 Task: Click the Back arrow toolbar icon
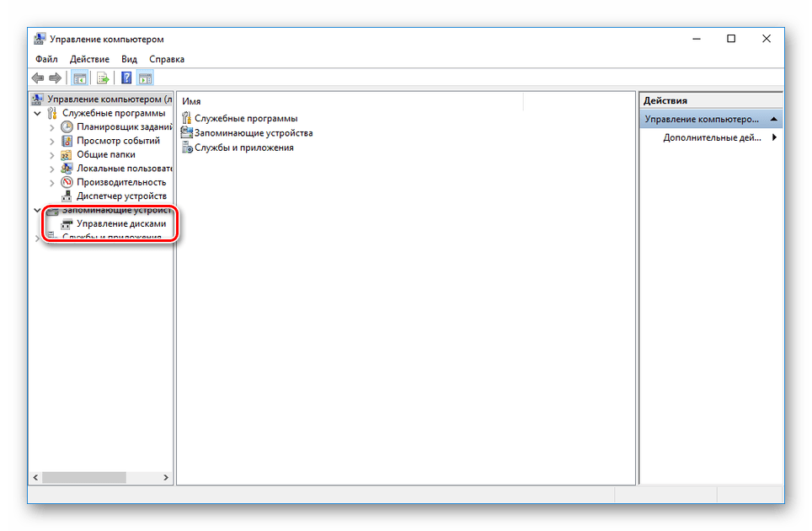[x=38, y=78]
